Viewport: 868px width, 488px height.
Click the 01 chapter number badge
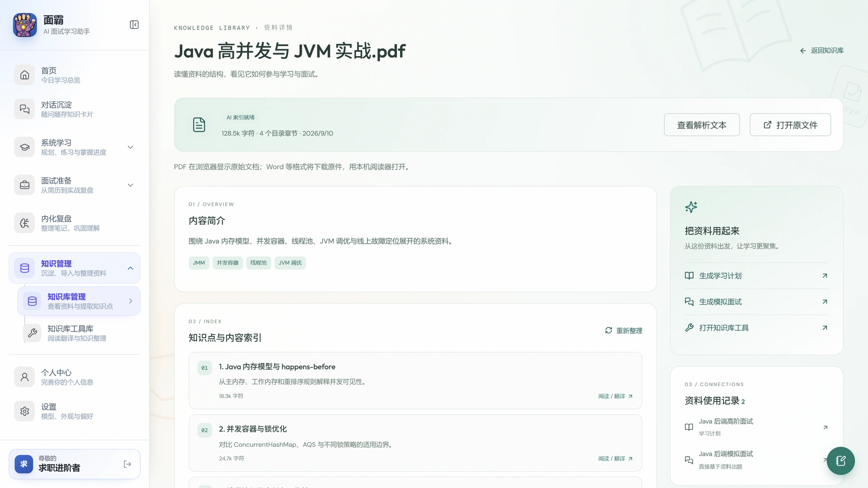point(205,368)
